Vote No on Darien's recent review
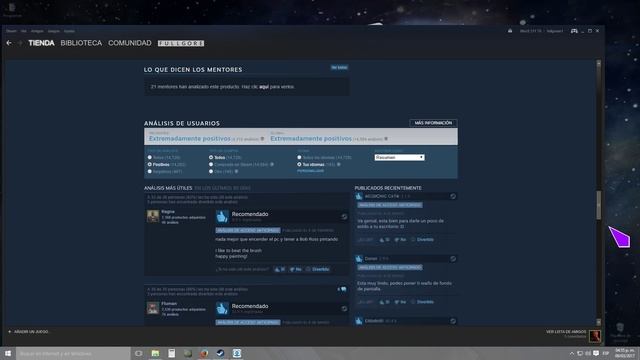Viewport: 640px width, 360px height. point(400,302)
